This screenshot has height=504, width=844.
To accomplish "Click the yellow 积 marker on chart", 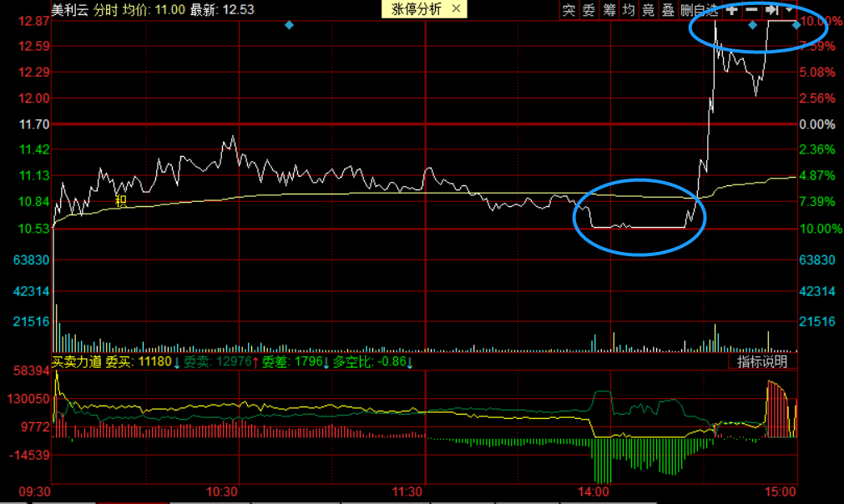I will 121,200.
